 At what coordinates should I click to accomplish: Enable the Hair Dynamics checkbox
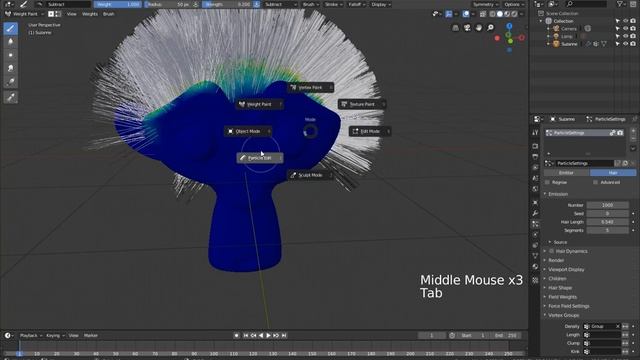click(x=551, y=251)
